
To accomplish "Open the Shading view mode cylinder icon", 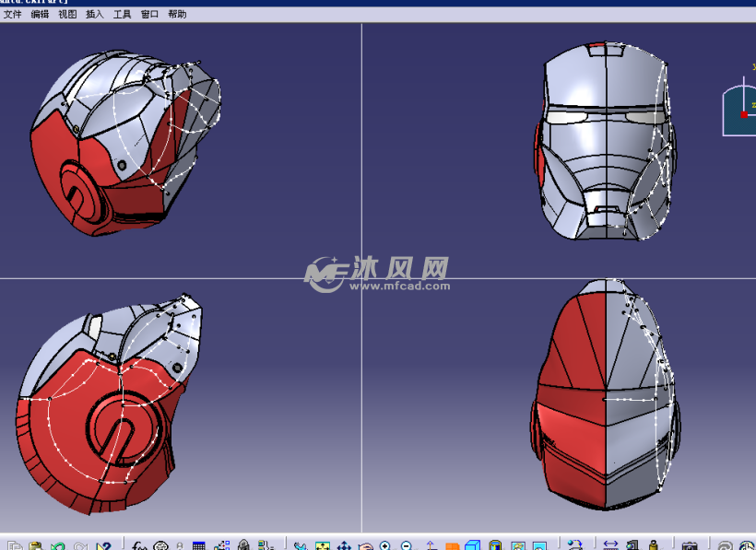I will [x=495, y=545].
